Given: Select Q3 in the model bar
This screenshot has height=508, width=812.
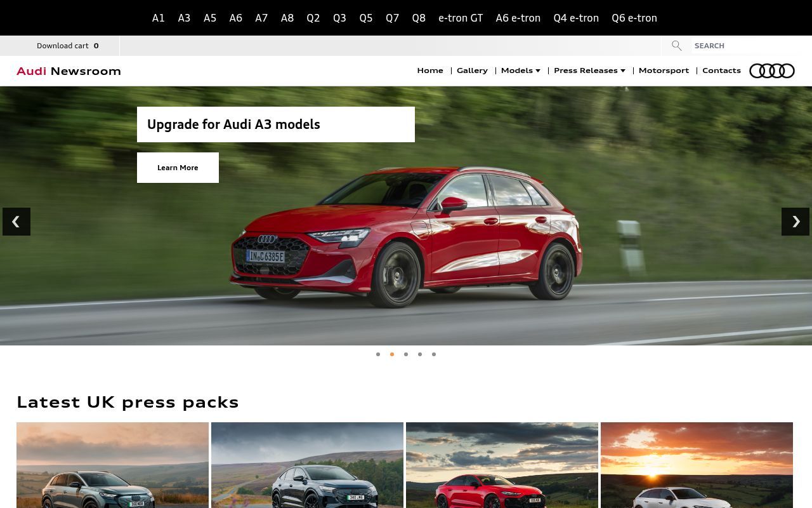Looking at the screenshot, I should click(339, 18).
